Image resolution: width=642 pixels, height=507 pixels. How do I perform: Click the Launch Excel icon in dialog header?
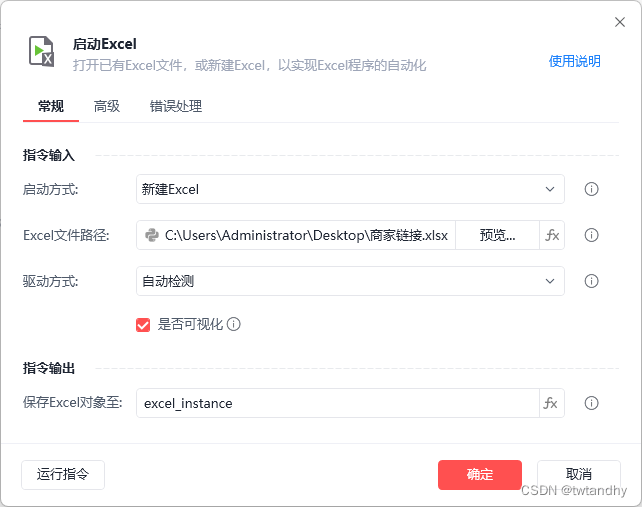tap(41, 52)
